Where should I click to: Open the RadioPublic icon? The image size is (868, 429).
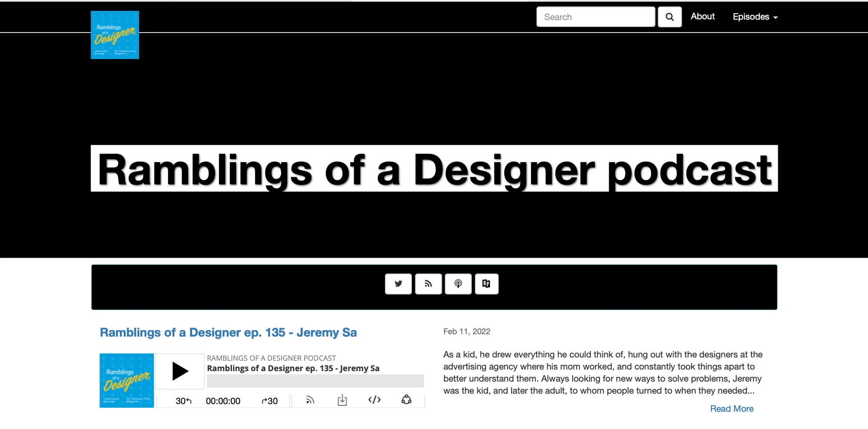(x=486, y=284)
